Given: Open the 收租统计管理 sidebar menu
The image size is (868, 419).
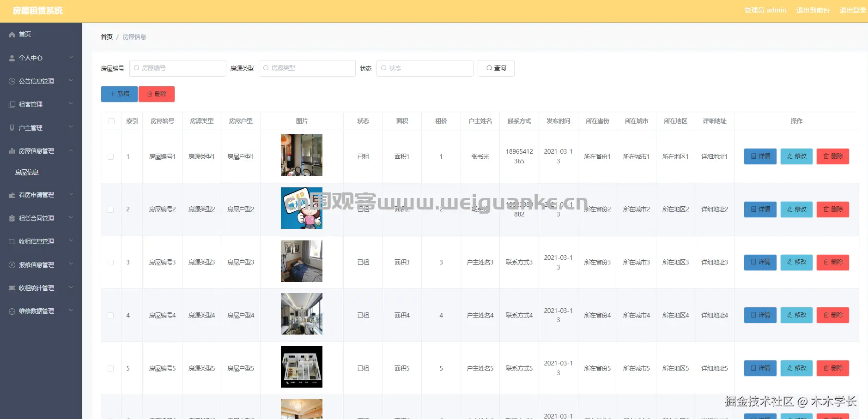Looking at the screenshot, I should pos(41,288).
